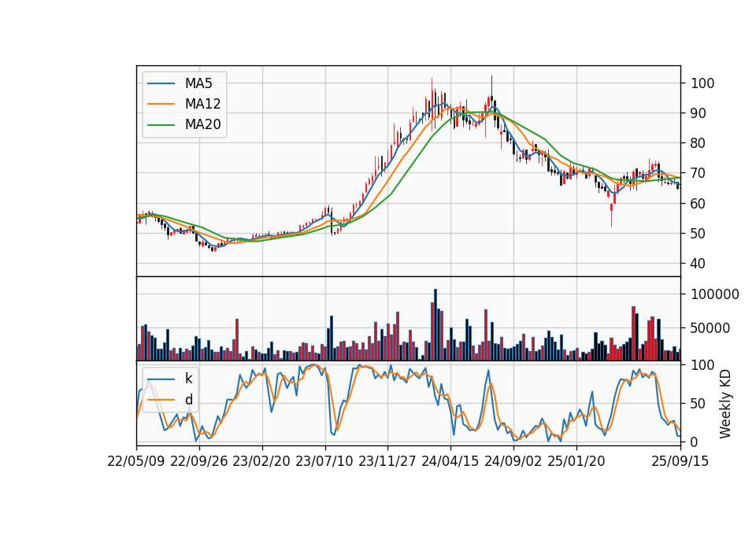This screenshot has width=756, height=543.
Task: Click the red candle with the lowest wick in 2025
Action: click(612, 214)
